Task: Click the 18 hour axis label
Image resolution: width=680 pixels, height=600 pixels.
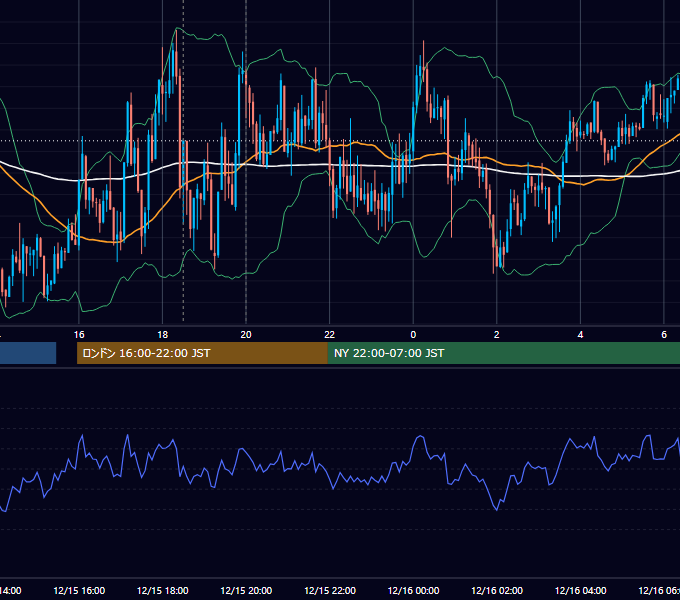Action: click(163, 335)
